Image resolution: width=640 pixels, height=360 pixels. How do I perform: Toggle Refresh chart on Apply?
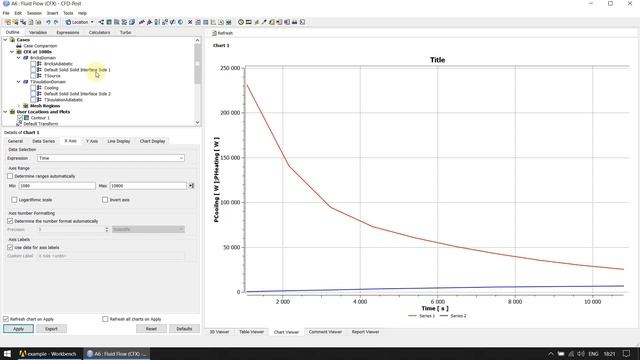point(6,319)
